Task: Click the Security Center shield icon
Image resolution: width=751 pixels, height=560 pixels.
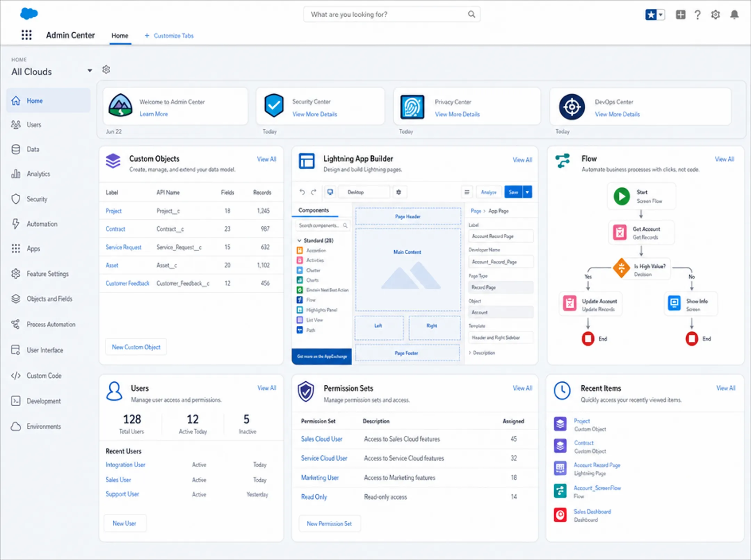Action: point(274,106)
